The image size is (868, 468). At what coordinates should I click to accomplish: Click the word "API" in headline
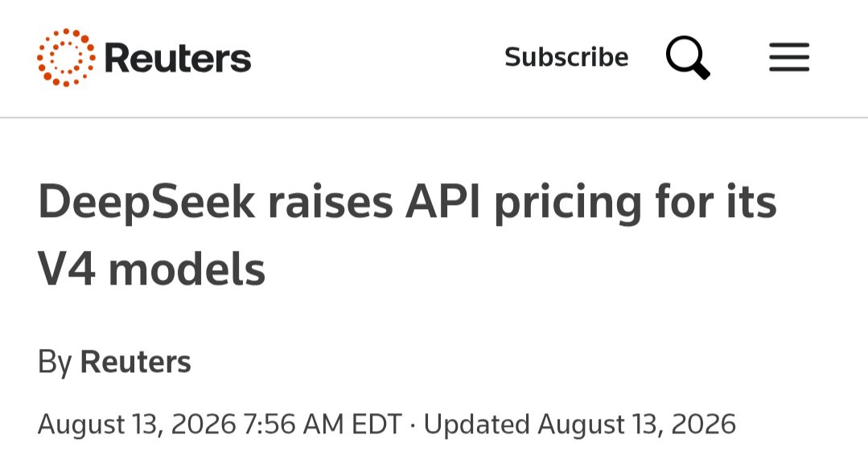(x=443, y=202)
